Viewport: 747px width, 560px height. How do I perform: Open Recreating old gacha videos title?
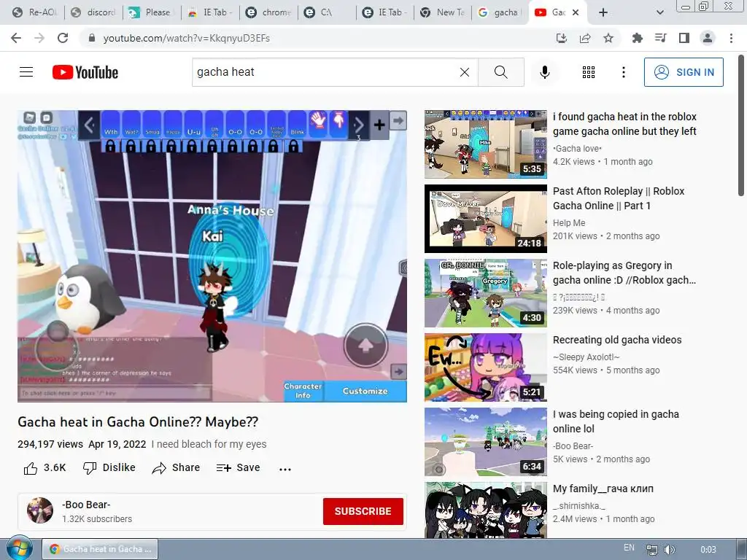point(617,340)
